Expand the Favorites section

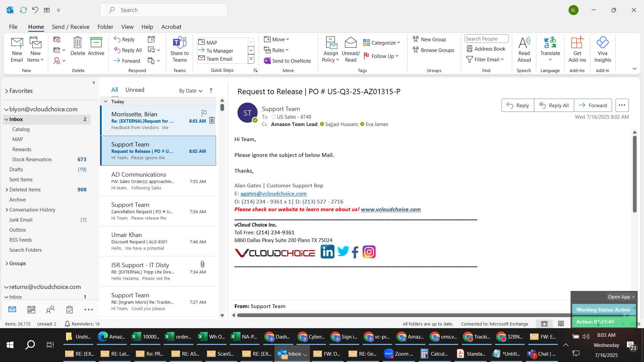point(6,91)
